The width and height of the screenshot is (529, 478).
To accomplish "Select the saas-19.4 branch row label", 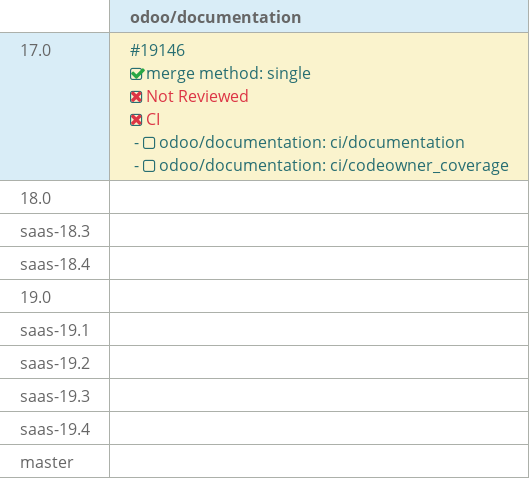I will pos(55,430).
